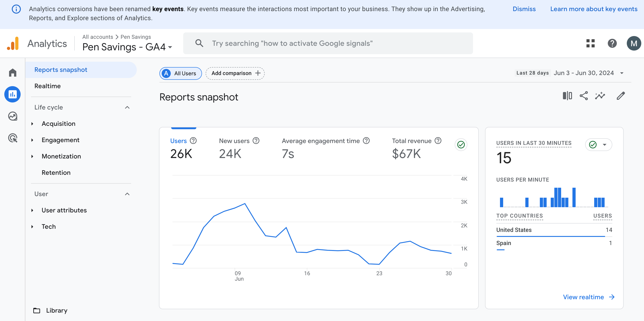This screenshot has width=644, height=321.
Task: Click the USERS column header
Action: pos(603,216)
